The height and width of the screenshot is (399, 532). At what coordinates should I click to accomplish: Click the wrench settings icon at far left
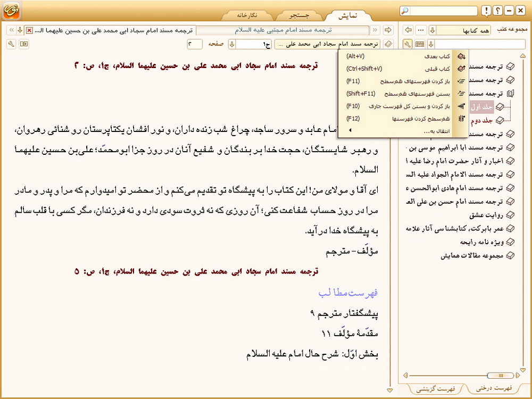point(11,44)
